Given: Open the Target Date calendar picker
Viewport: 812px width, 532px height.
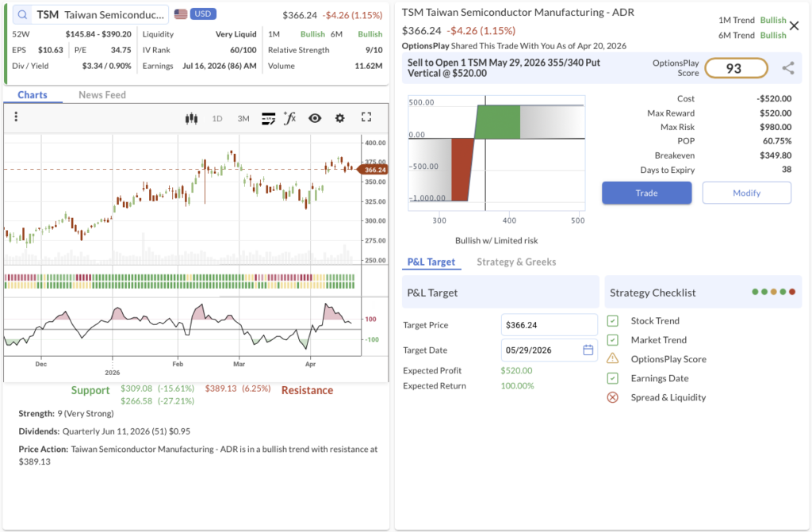Looking at the screenshot, I should click(x=588, y=350).
